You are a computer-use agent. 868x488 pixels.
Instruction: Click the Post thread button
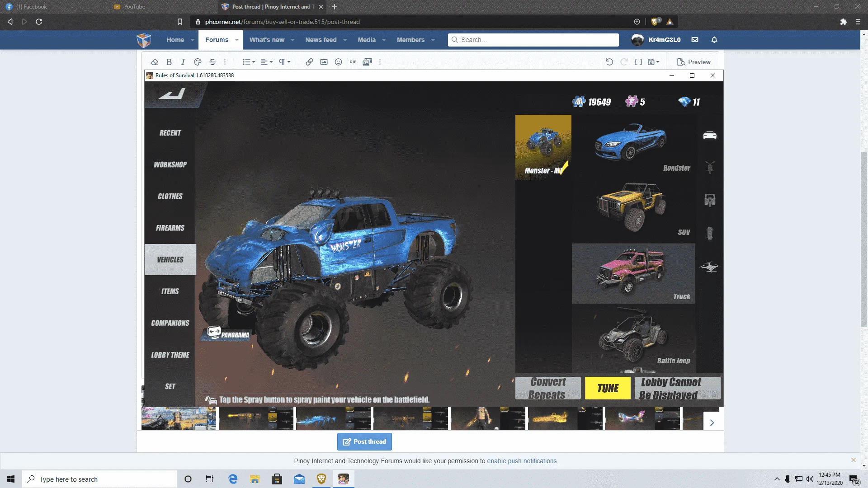[x=364, y=441]
